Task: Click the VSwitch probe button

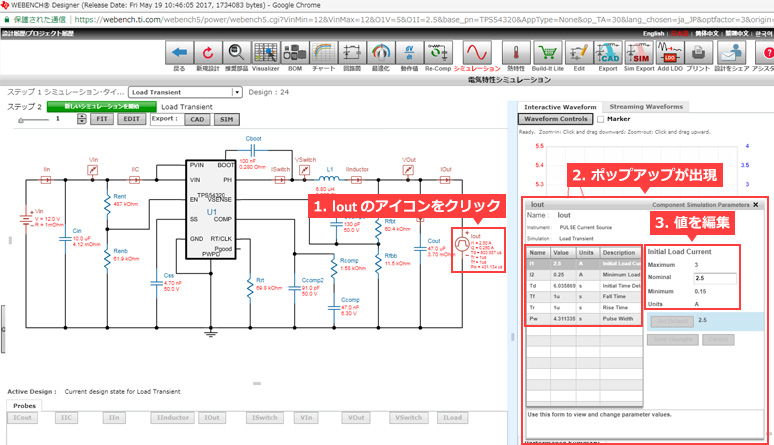Action: (408, 418)
